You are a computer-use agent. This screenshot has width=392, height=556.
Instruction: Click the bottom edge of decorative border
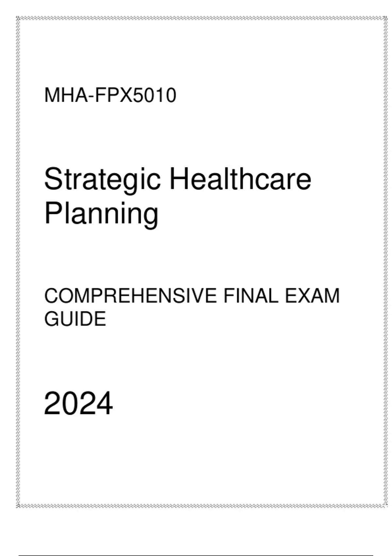click(x=202, y=506)
